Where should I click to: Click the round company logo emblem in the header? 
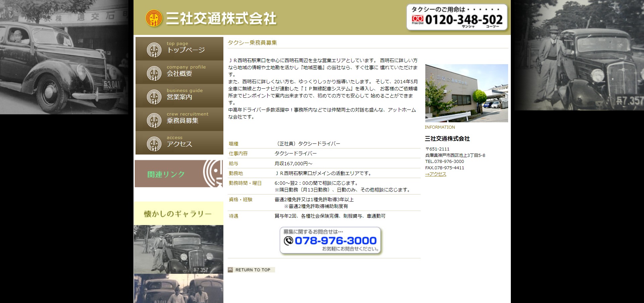(x=154, y=18)
